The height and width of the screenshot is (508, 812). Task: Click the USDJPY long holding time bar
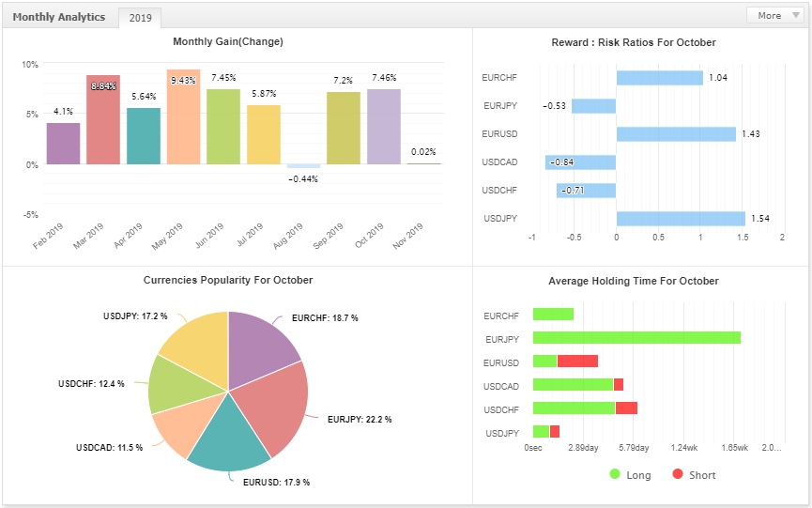click(x=541, y=431)
